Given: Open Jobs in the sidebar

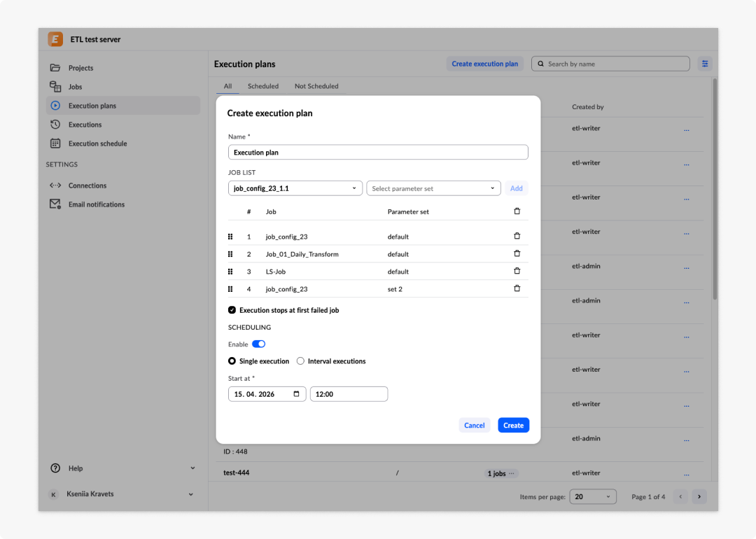Looking at the screenshot, I should pyautogui.click(x=123, y=87).
